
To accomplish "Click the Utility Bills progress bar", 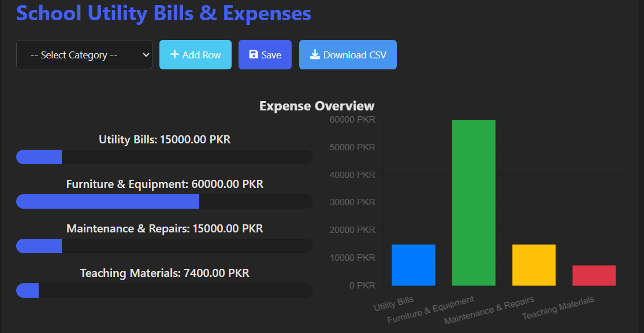I will [165, 157].
